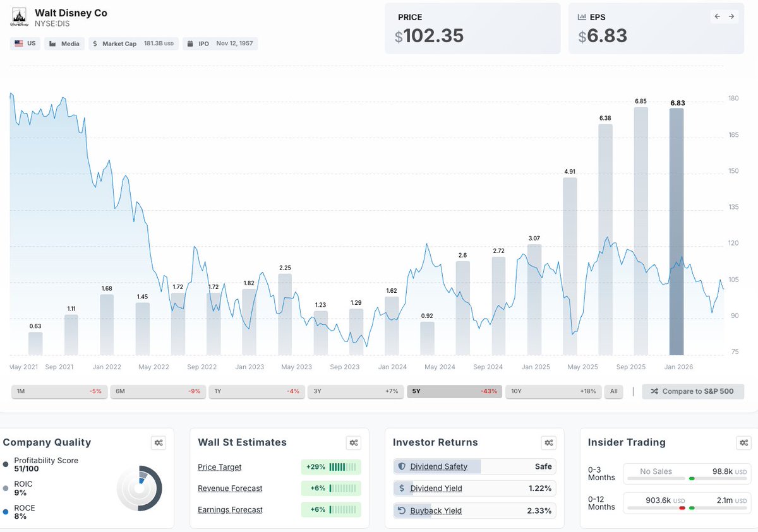Click the 0.92 EPS bar
The image size is (758, 532).
click(x=428, y=338)
